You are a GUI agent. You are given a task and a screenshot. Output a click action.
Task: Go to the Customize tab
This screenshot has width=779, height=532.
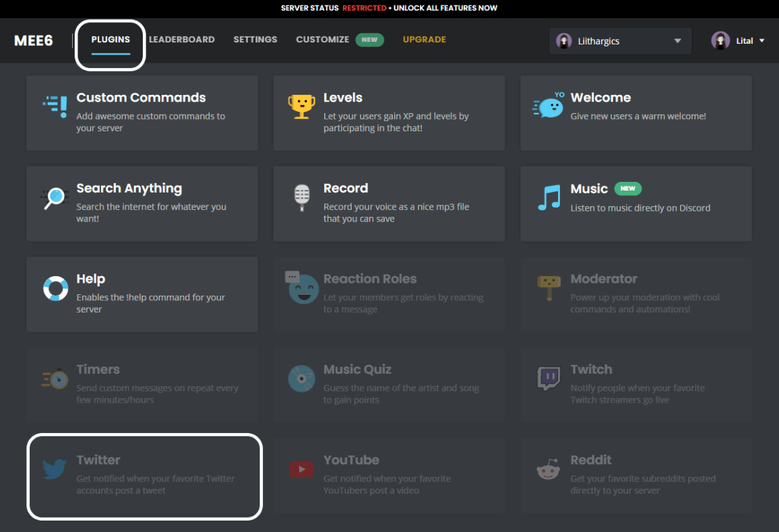(322, 39)
